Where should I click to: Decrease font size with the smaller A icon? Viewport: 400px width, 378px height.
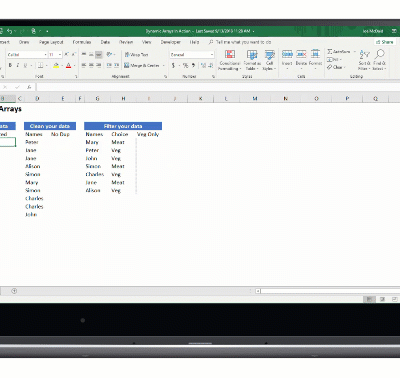(74, 54)
